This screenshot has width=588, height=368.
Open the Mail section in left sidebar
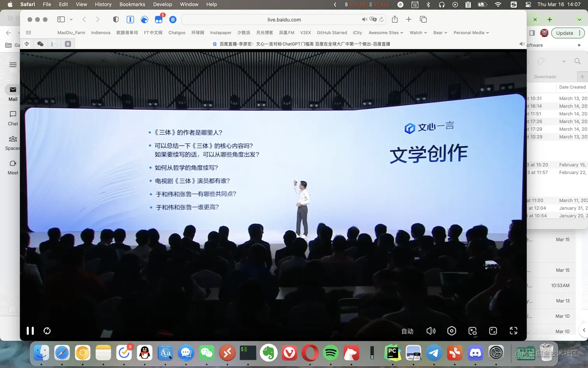(13, 93)
